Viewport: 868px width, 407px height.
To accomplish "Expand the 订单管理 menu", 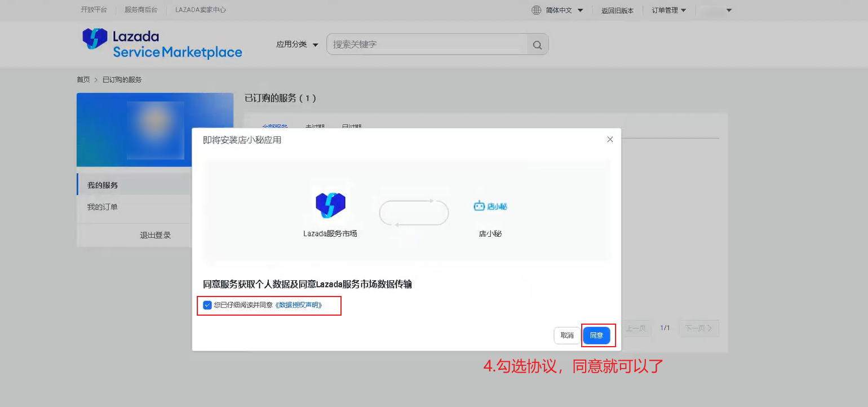I will pos(669,10).
